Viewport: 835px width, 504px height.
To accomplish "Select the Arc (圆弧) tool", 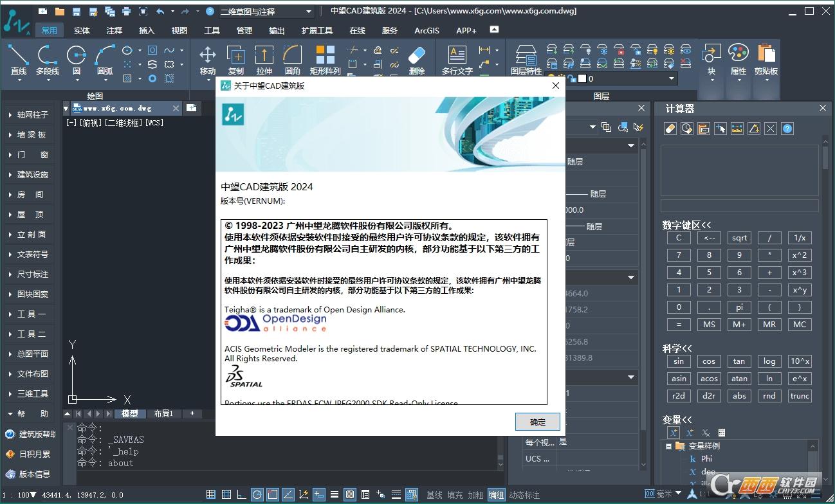I will pyautogui.click(x=105, y=61).
